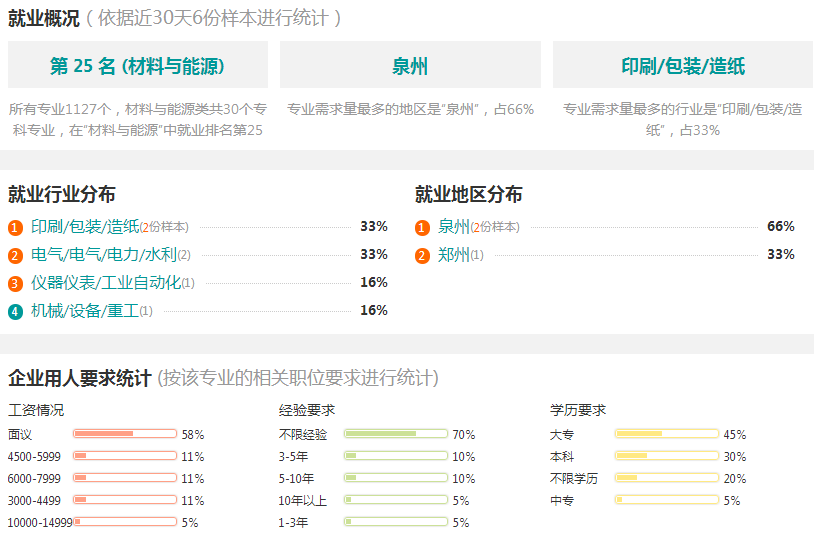Click the 4500-5999 salary bar
This screenshot has height=535, width=814.
click(x=125, y=456)
